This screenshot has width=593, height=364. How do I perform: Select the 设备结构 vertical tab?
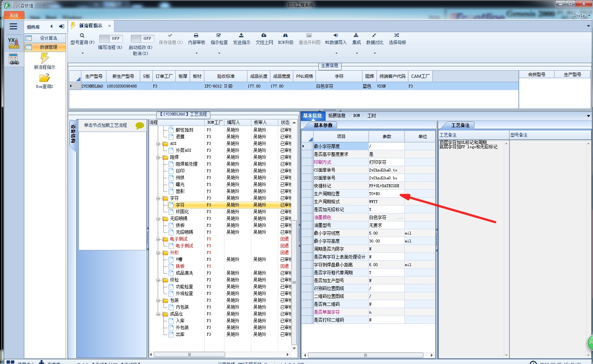point(73,134)
